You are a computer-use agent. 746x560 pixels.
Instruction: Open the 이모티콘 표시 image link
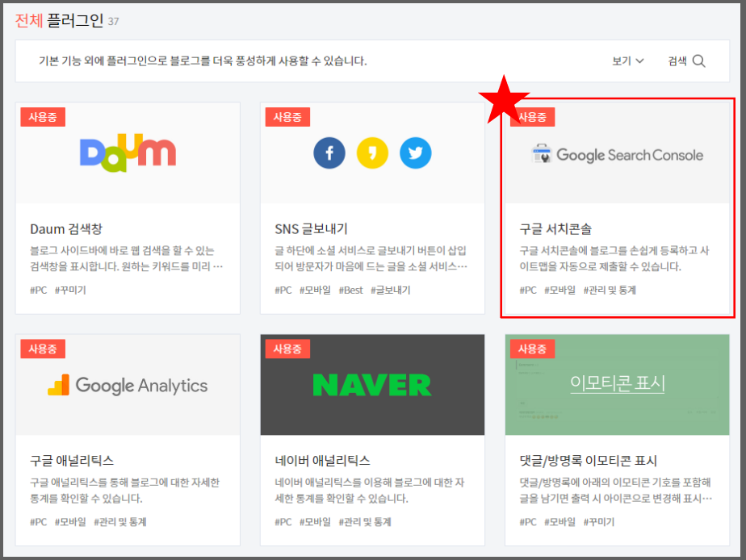(617, 383)
